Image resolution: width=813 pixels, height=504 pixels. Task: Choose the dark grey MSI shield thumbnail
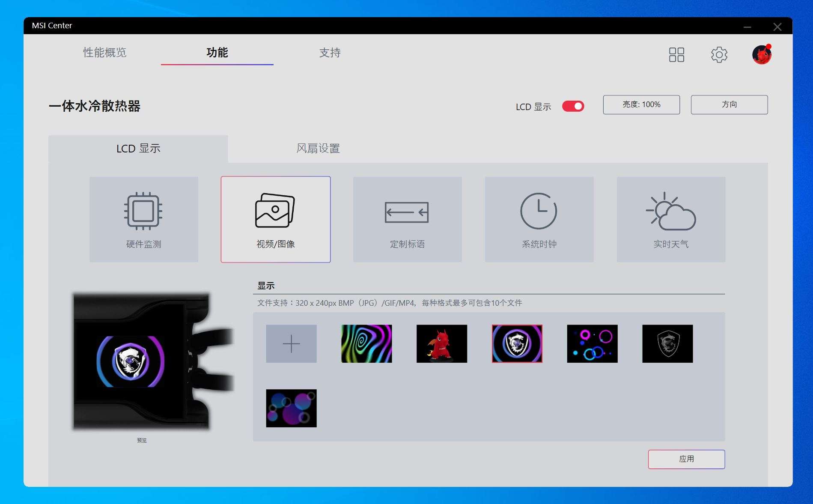(668, 343)
